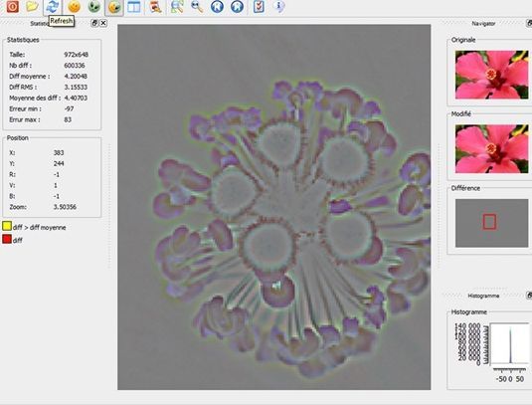
Task: Click the first blue circular navigation icon
Action: click(217, 6)
